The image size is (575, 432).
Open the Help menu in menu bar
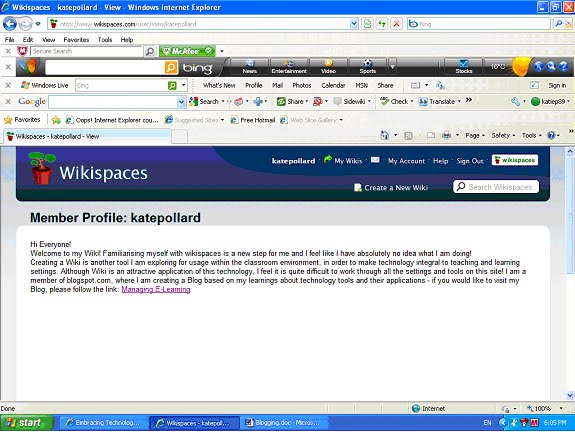[127, 40]
